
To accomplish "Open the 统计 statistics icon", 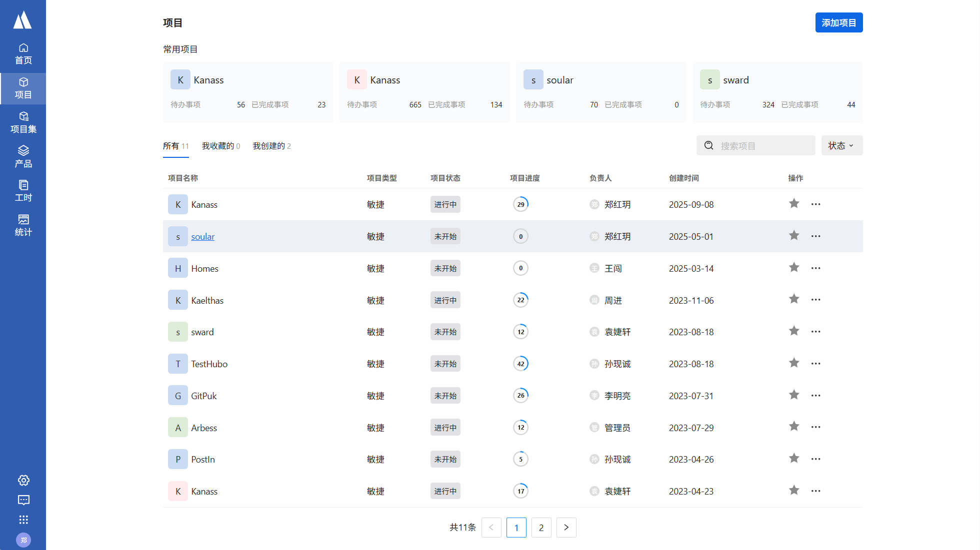I will [x=23, y=225].
